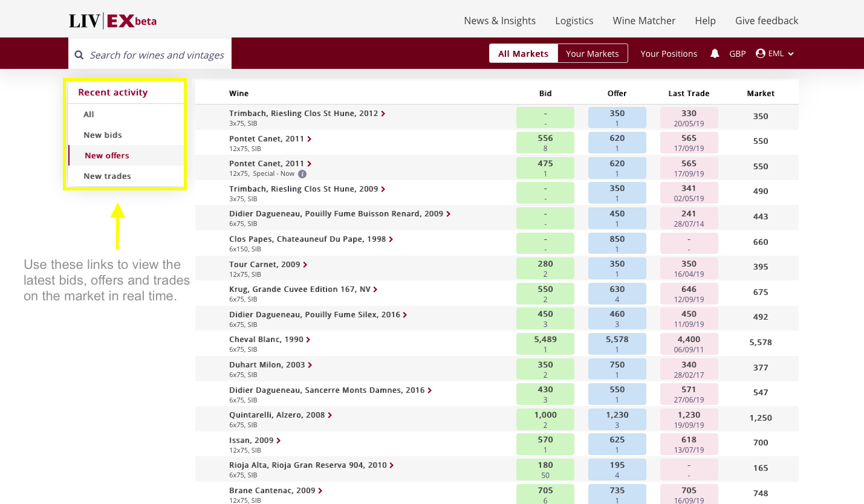The height and width of the screenshot is (504, 864).
Task: Click offer 625 for Issan 2009
Action: point(617,444)
